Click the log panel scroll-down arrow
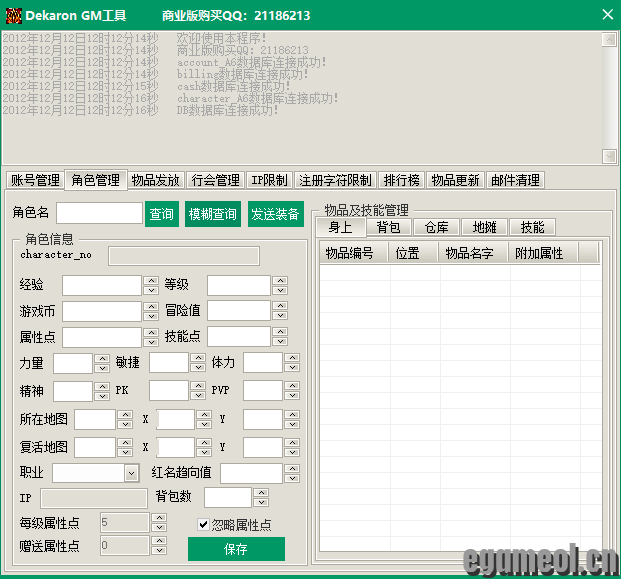 tap(609, 156)
